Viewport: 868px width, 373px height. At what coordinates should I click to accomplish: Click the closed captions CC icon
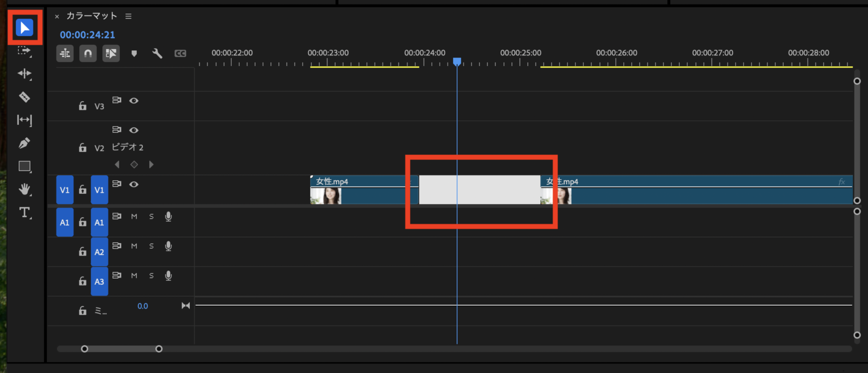tap(180, 53)
